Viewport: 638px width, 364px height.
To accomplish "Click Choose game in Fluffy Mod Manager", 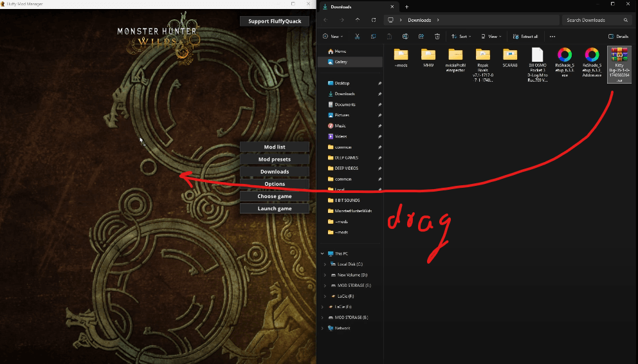I will (275, 196).
